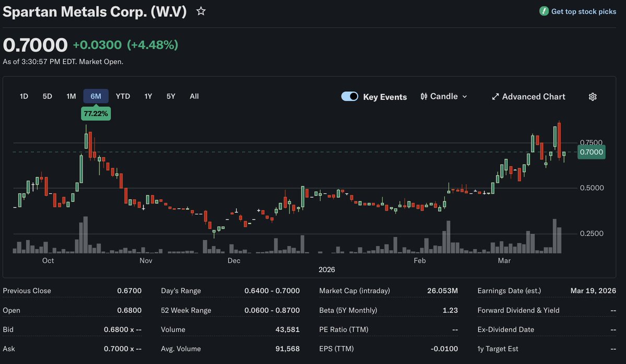
Task: Click the 1y Target Est label
Action: pyautogui.click(x=498, y=348)
